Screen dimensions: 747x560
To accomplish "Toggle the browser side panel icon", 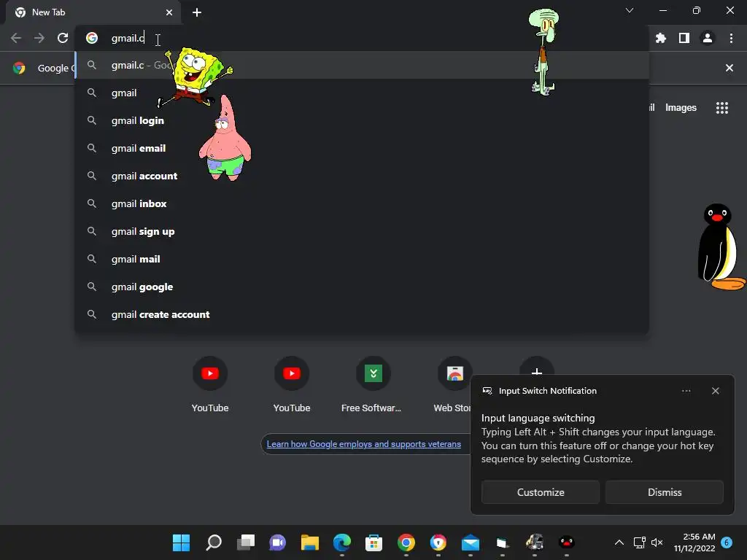I will point(684,38).
